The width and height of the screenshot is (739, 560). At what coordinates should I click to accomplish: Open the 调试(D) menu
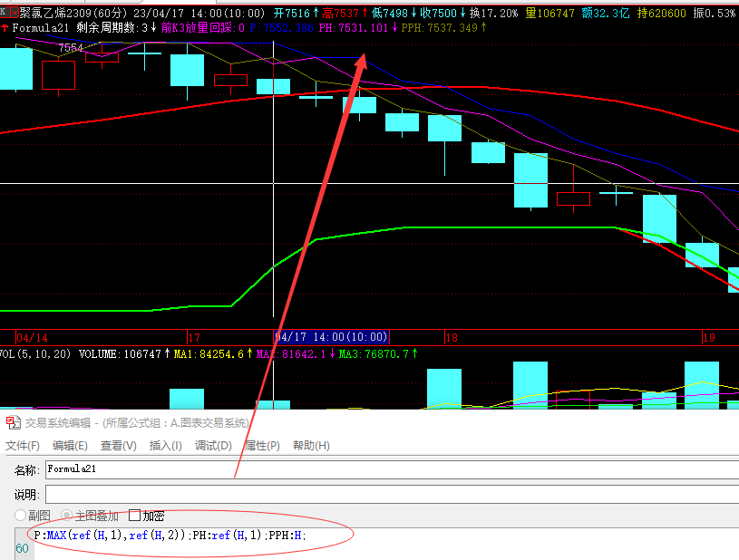coord(213,446)
